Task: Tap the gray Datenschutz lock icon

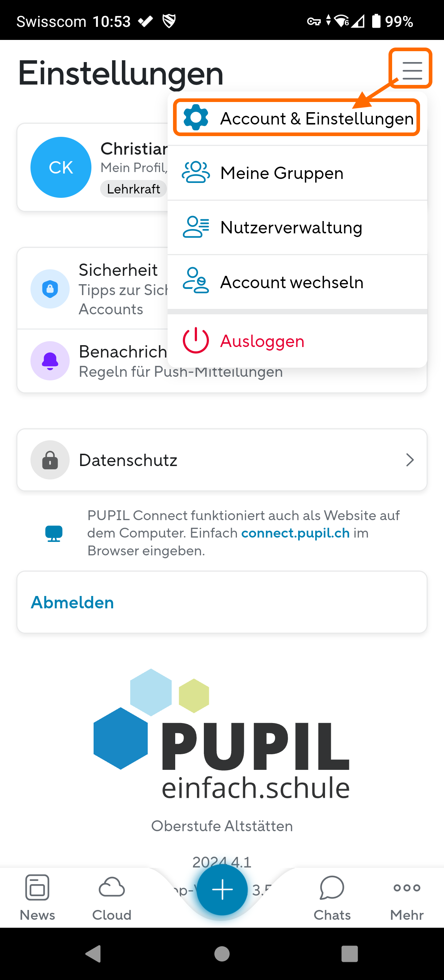Action: (50, 460)
